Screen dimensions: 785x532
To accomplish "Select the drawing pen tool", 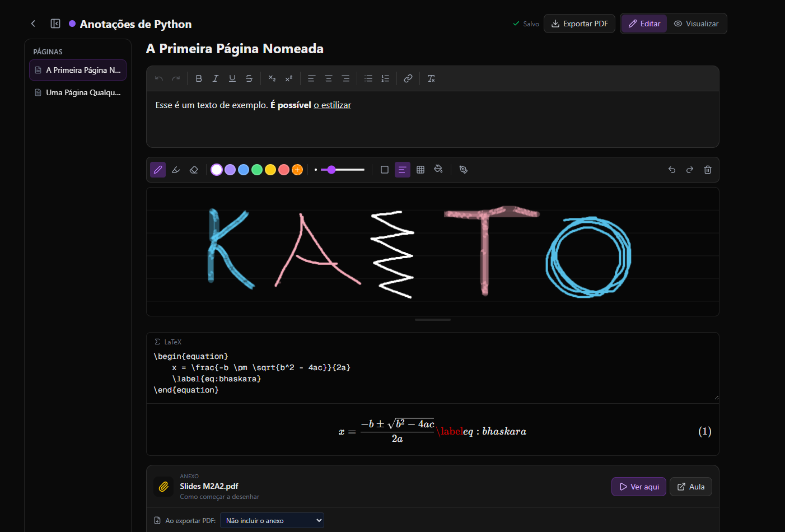I will [x=158, y=170].
